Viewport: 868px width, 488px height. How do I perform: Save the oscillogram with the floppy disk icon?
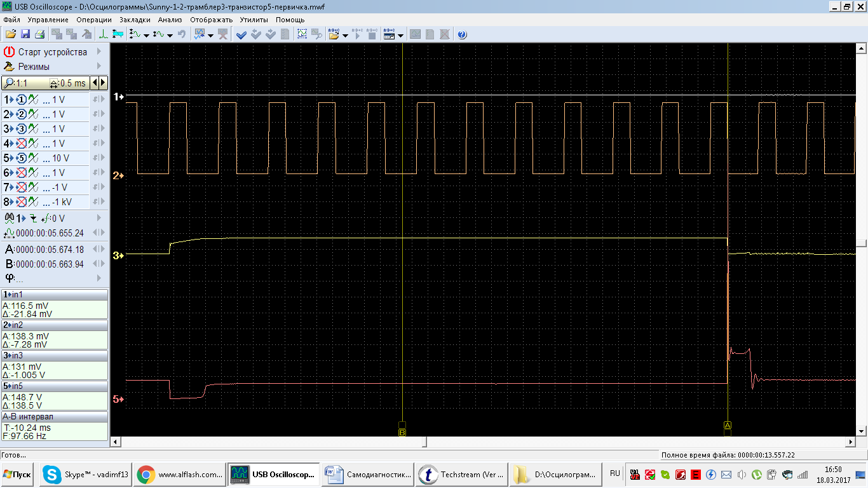[25, 34]
